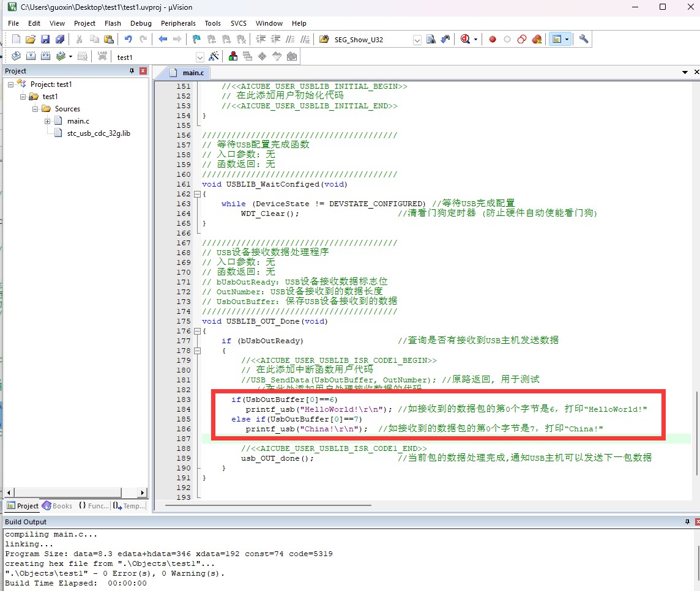Image resolution: width=700 pixels, height=591 pixels.
Task: Cut selection with the scissors icon
Action: (79, 39)
